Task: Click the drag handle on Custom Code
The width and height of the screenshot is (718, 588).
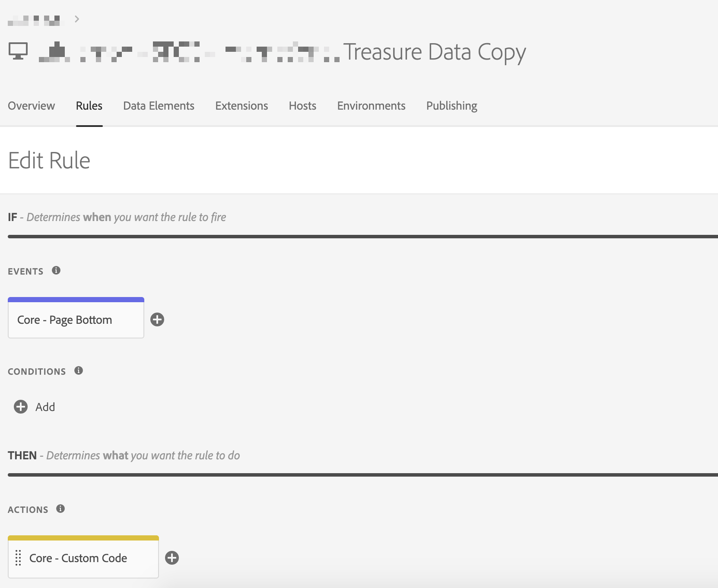Action: (18, 558)
